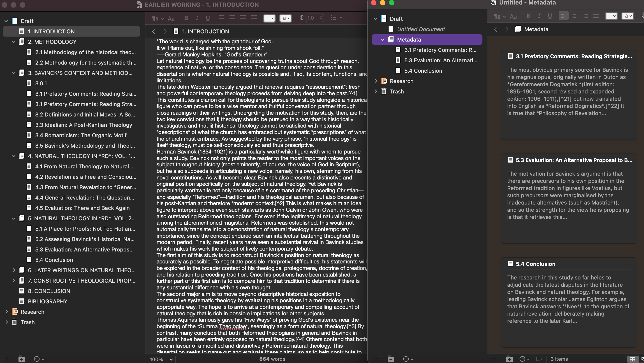
Task: Go back in Earlier Working editor history
Action: (x=153, y=31)
